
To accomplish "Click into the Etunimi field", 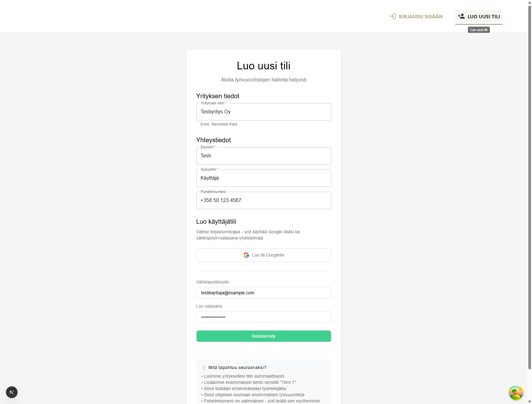I will point(264,156).
